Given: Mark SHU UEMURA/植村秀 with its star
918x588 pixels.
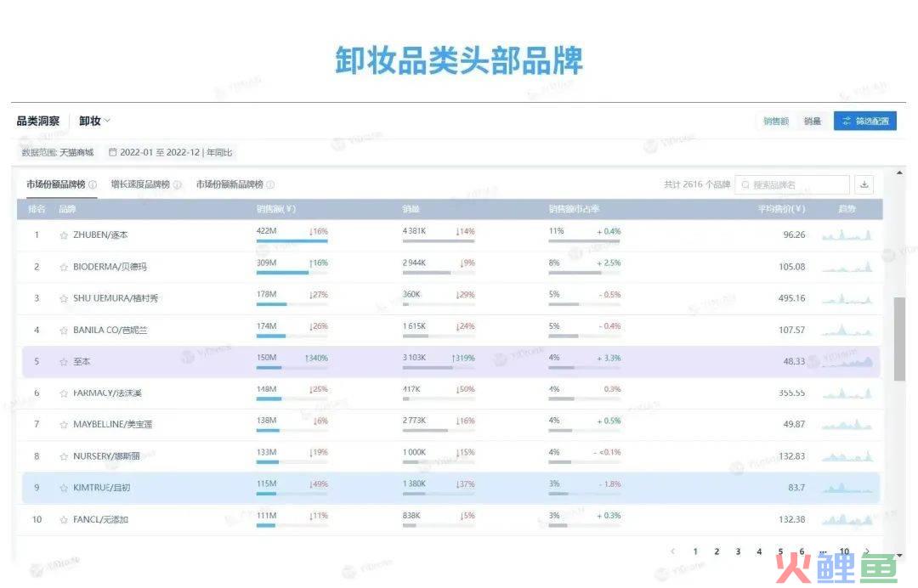Looking at the screenshot, I should point(64,298).
